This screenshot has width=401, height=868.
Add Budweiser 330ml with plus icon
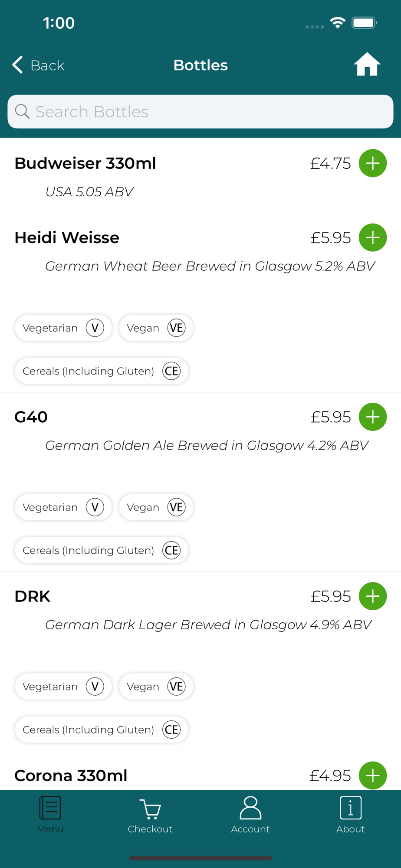[x=372, y=163]
